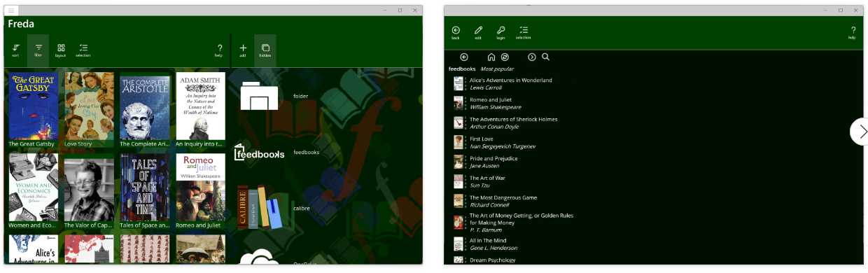Click author name Lewis Carroll
The width and height of the screenshot is (868, 273).
(486, 87)
